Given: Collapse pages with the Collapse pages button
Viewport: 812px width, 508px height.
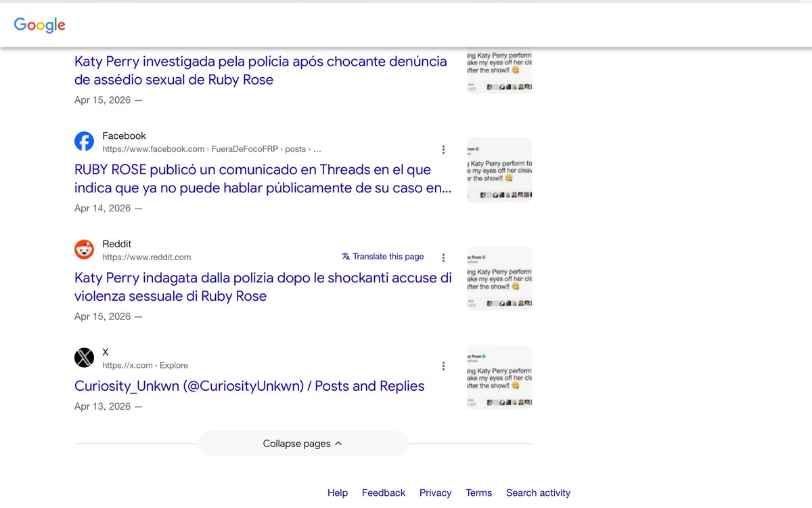Looking at the screenshot, I should (x=303, y=444).
